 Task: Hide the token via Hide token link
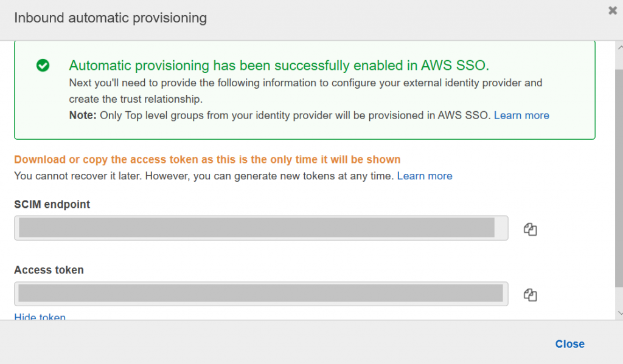coord(40,317)
